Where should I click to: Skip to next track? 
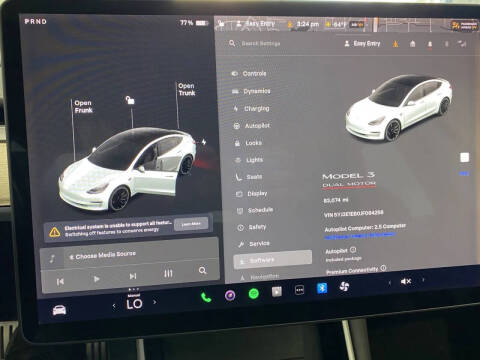133,276
